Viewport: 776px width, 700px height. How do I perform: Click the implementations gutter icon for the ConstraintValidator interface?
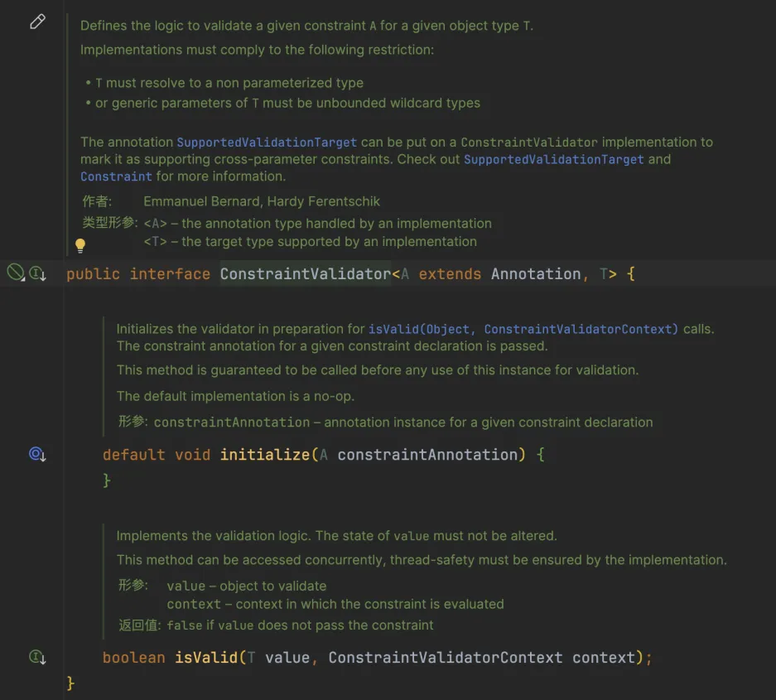(37, 273)
